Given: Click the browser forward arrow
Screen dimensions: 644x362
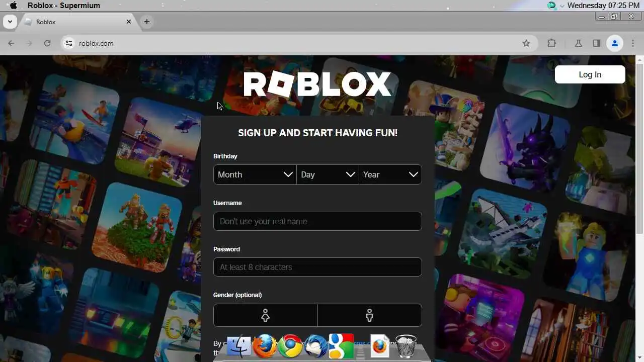Looking at the screenshot, I should point(29,43).
